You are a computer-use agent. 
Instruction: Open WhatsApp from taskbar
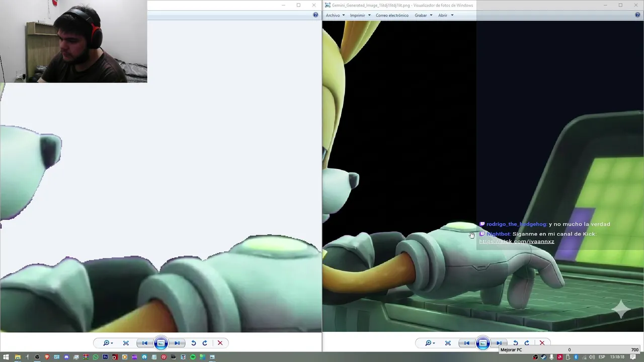96,357
